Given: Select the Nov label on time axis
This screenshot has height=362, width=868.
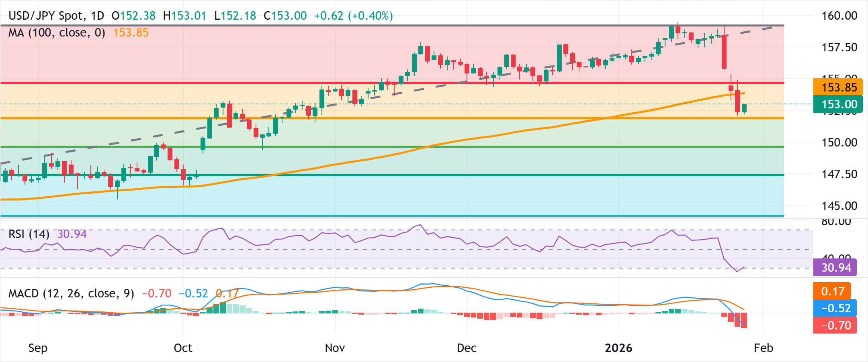Looking at the screenshot, I should 335,348.
